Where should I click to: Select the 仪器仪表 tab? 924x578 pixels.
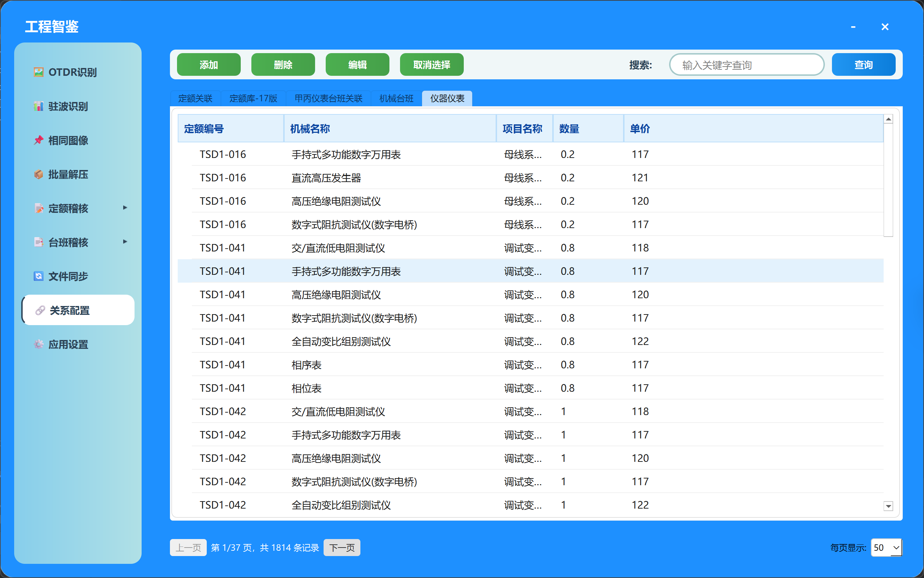click(447, 98)
